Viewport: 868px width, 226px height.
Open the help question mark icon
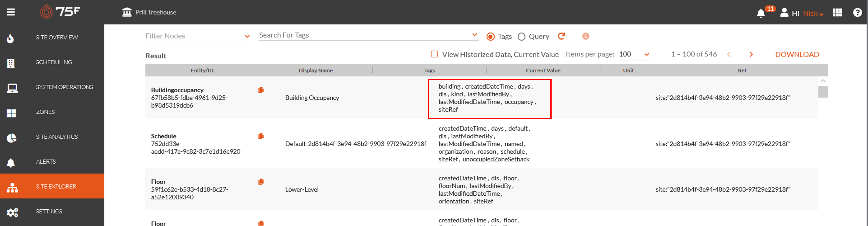857,12
